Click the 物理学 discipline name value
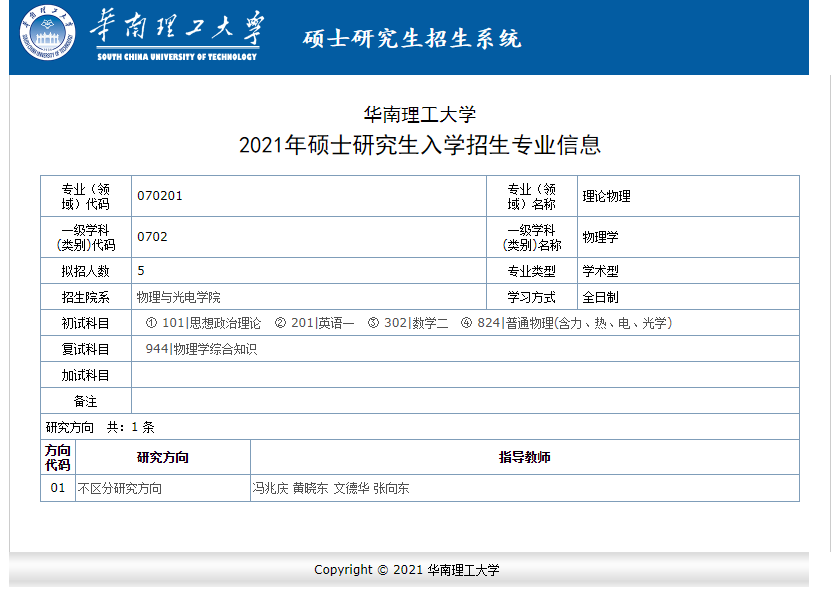The image size is (833, 606). (600, 237)
